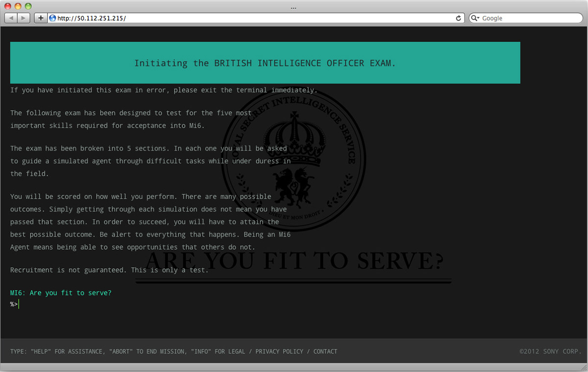Click the browser Forward arrow button
Screen dimensions: 588x372
[x=24, y=18]
